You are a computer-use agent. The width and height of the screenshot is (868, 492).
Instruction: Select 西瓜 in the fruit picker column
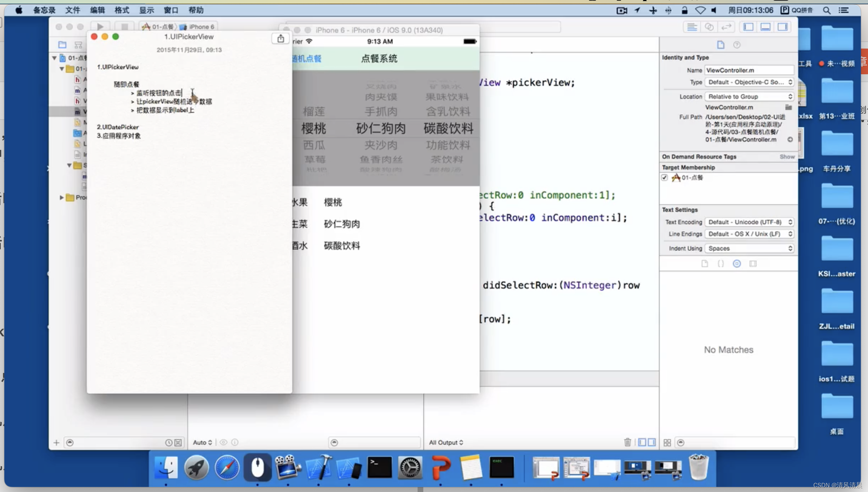(x=314, y=145)
